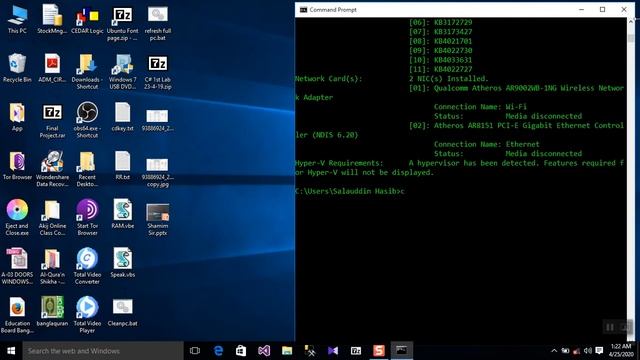Click the pause overlay button in Command Prompt

(609, 327)
